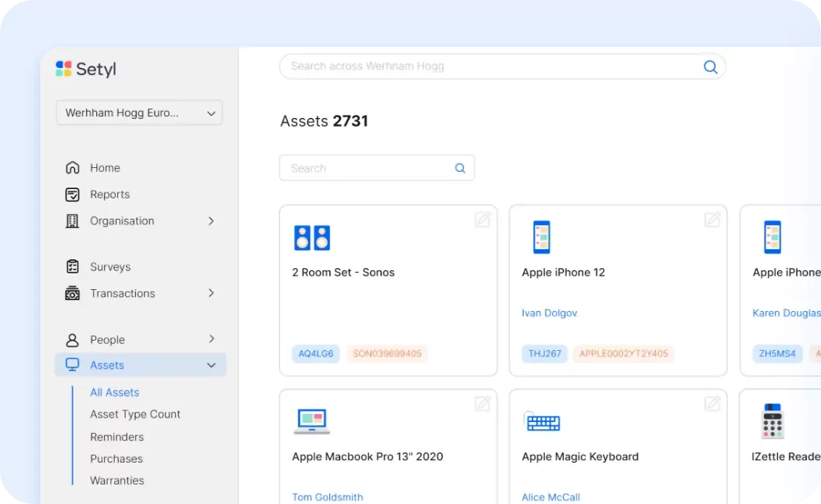821x504 pixels.
Task: Go to Home in the sidebar
Action: 105,167
